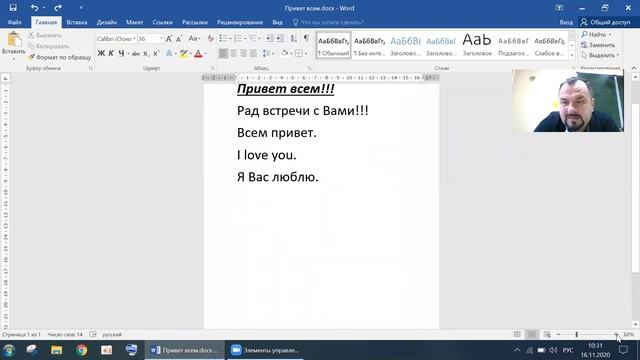Click the tell me search field
640x360 pixels.
coord(329,22)
